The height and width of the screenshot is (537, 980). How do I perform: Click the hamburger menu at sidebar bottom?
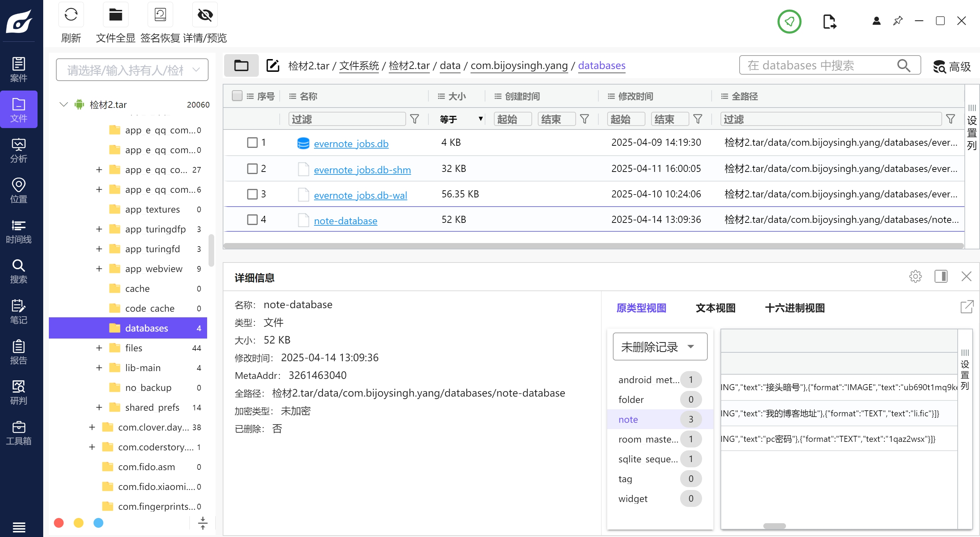pyautogui.click(x=19, y=527)
